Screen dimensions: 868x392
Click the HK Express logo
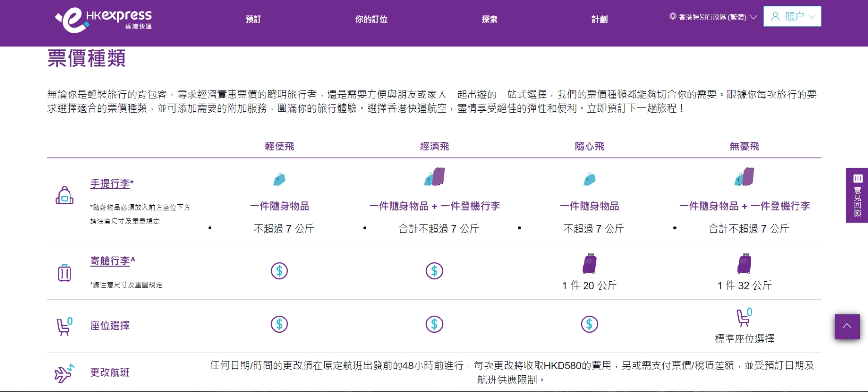click(104, 20)
